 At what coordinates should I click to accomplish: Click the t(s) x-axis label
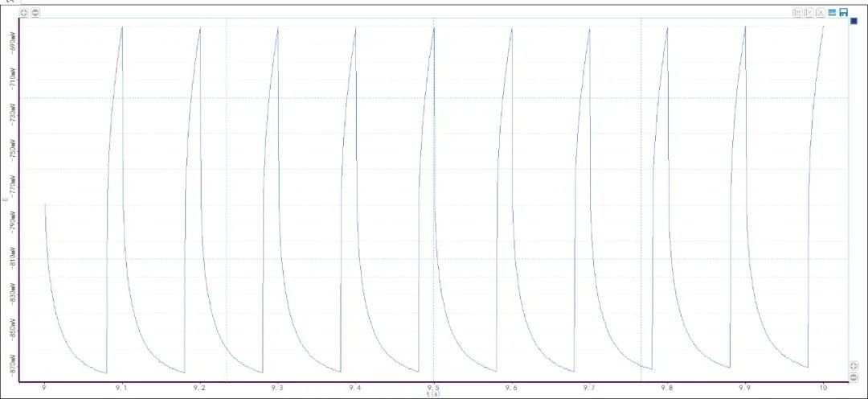pos(434,394)
